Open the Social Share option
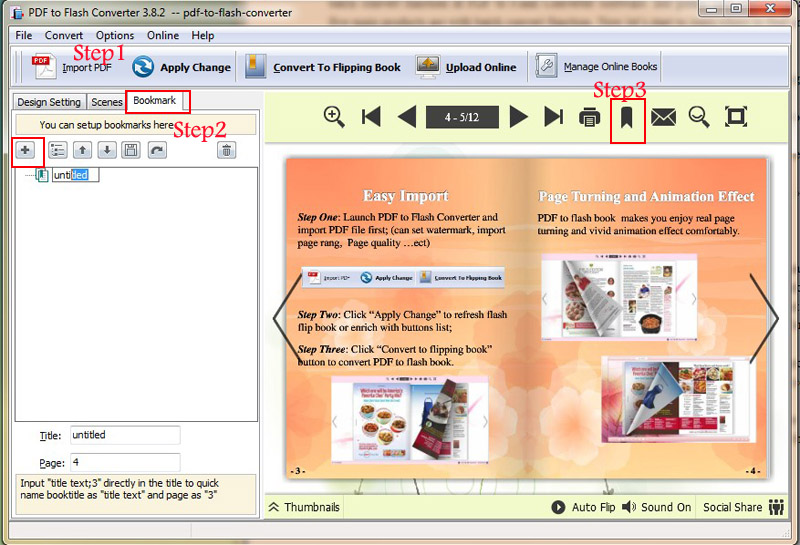The image size is (800, 545). 743,507
